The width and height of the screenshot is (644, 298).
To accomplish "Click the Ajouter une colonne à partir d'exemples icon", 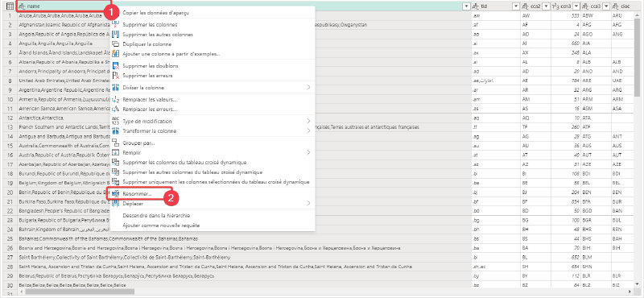I will 115,54.
